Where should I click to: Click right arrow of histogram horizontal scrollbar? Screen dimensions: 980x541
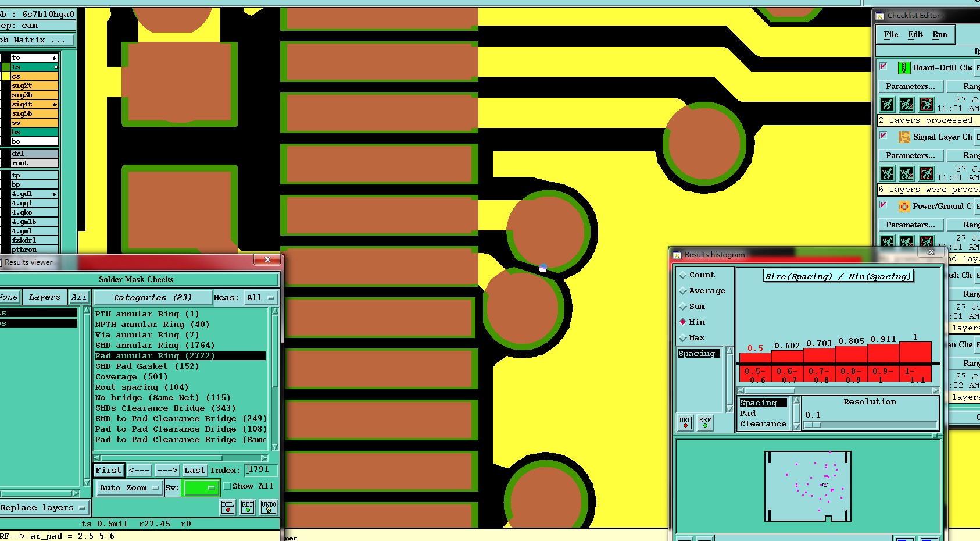pyautogui.click(x=935, y=391)
